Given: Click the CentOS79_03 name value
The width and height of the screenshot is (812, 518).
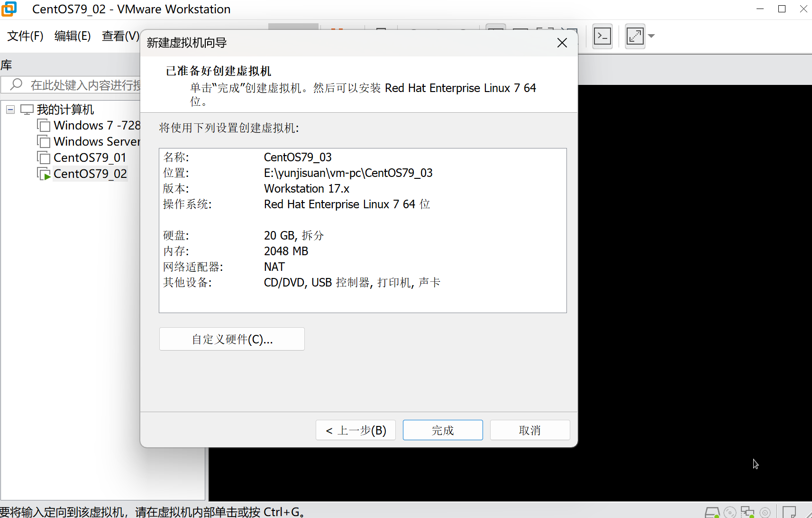Looking at the screenshot, I should (x=298, y=157).
